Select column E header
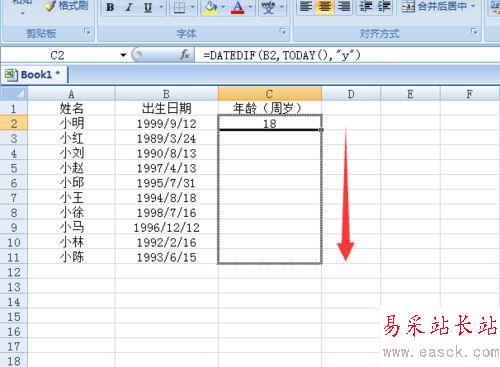The width and height of the screenshot is (500, 367). (x=410, y=94)
